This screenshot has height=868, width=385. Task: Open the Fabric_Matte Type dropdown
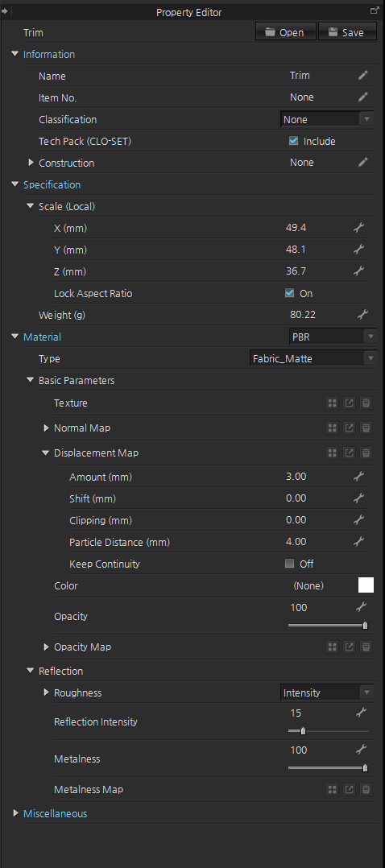coord(313,358)
